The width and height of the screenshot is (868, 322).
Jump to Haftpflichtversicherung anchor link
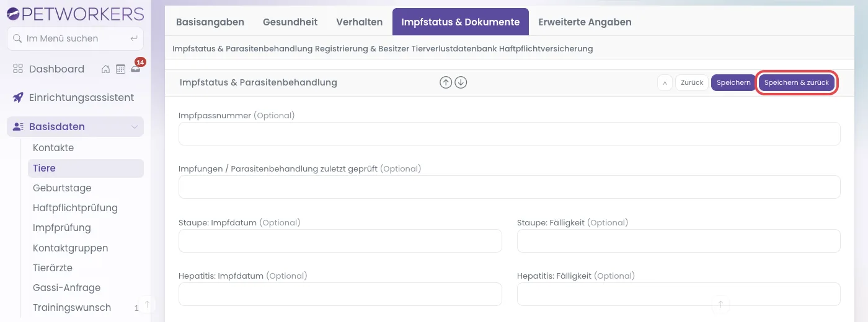(546, 48)
